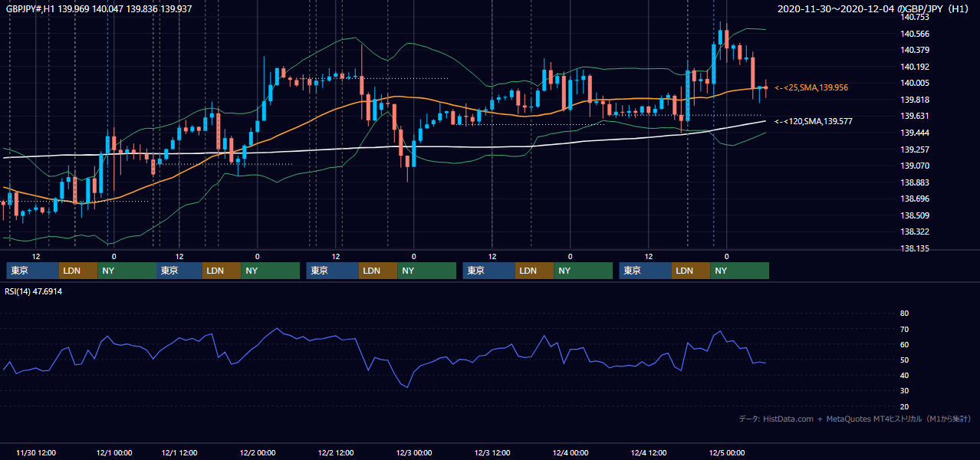Click the 139.444 price axis value
The height and width of the screenshot is (460, 980).
[x=916, y=133]
